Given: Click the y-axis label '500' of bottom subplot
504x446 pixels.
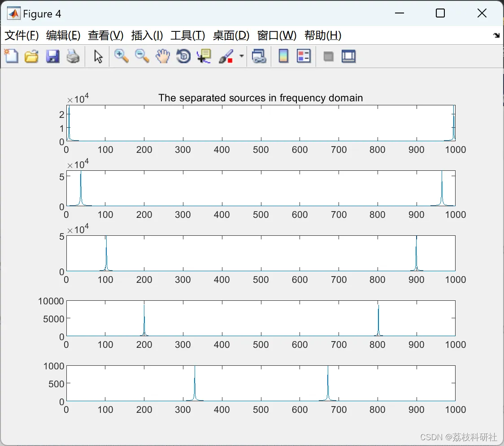Looking at the screenshot, I should click(56, 384).
